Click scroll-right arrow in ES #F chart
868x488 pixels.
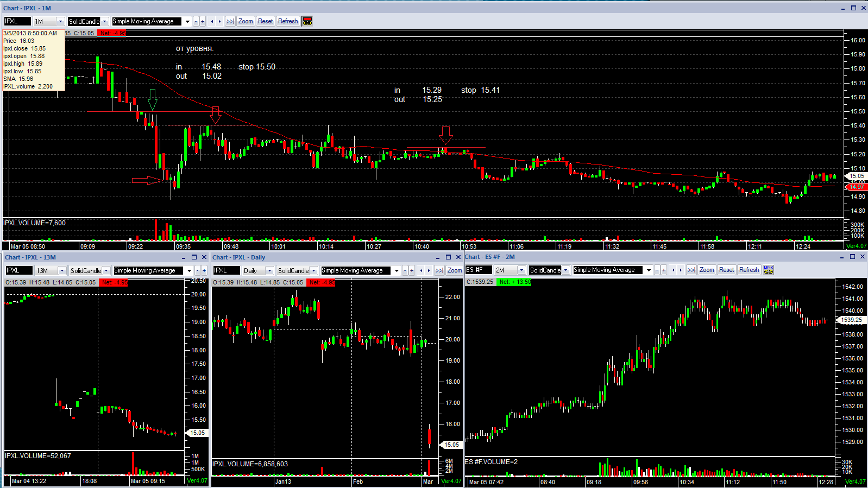(681, 270)
